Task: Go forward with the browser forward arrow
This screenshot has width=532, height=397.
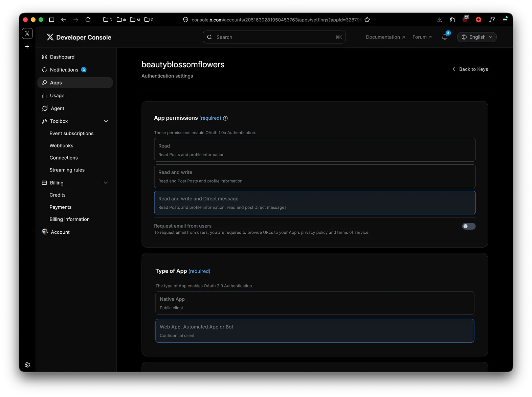Action: [x=76, y=20]
